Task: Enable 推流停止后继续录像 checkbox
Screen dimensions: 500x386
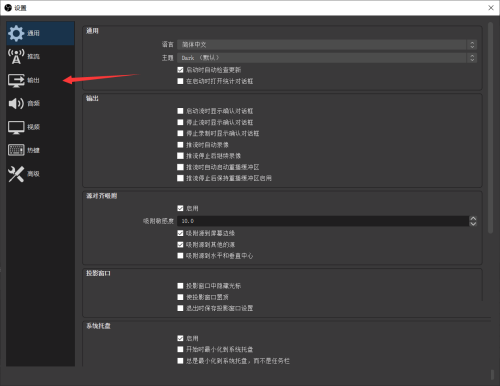Action: point(180,156)
